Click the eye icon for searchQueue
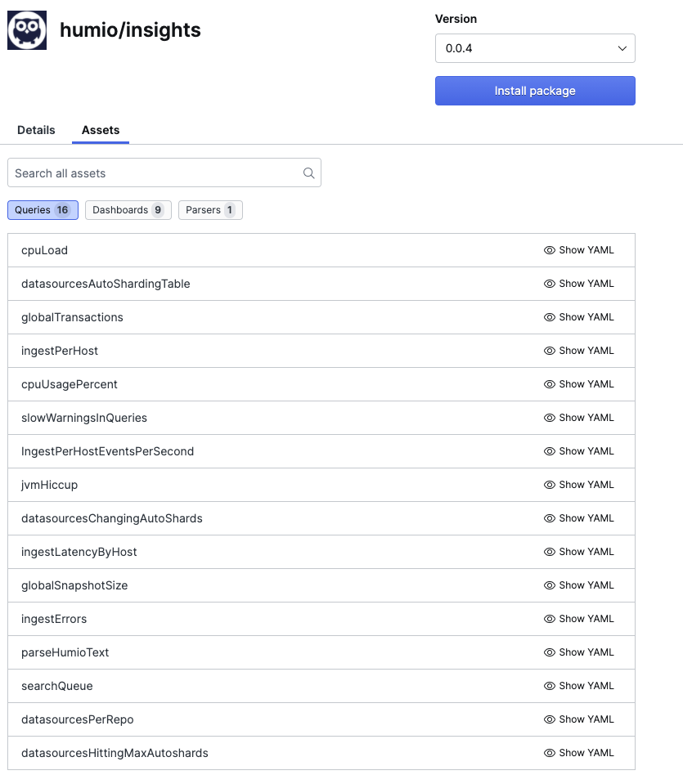This screenshot has height=784, width=683. click(550, 686)
